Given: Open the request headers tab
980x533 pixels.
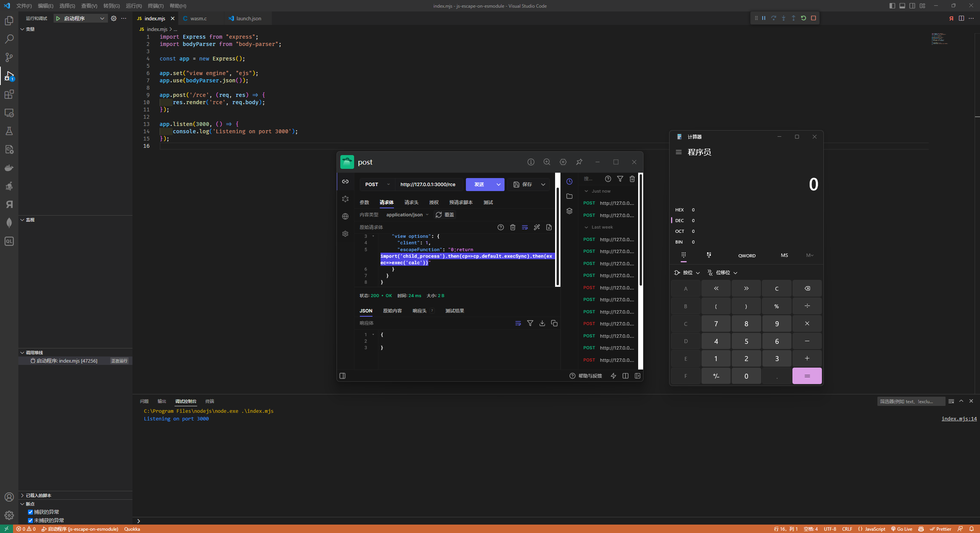Looking at the screenshot, I should click(x=411, y=203).
